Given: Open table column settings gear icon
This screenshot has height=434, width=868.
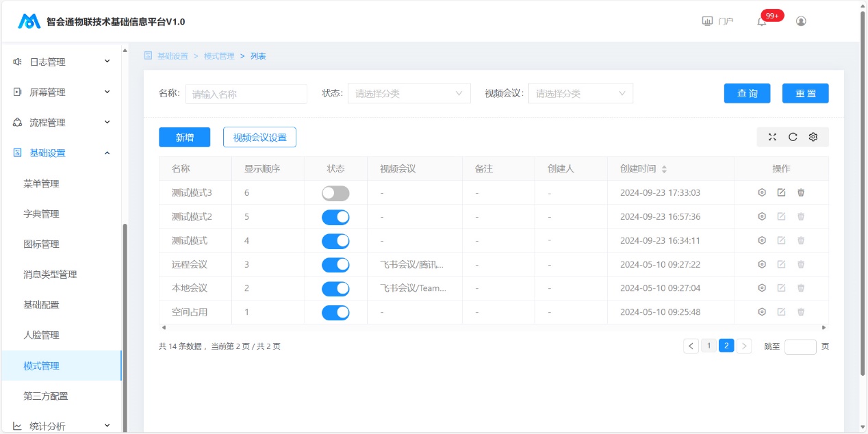Looking at the screenshot, I should coord(813,137).
